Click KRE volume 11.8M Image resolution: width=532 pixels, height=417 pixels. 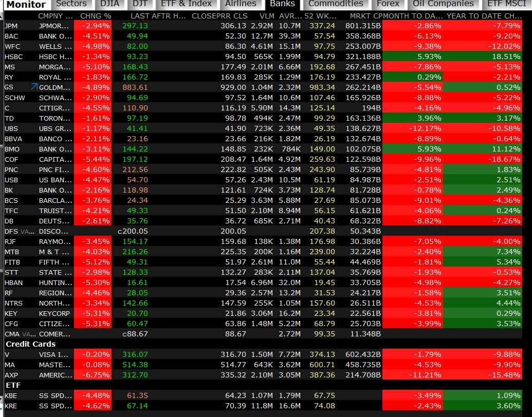click(x=262, y=406)
